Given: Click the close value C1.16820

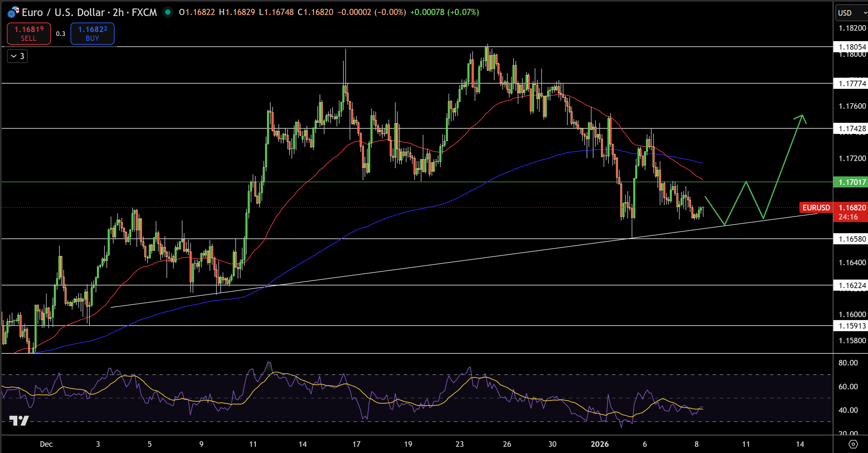Looking at the screenshot, I should point(315,12).
